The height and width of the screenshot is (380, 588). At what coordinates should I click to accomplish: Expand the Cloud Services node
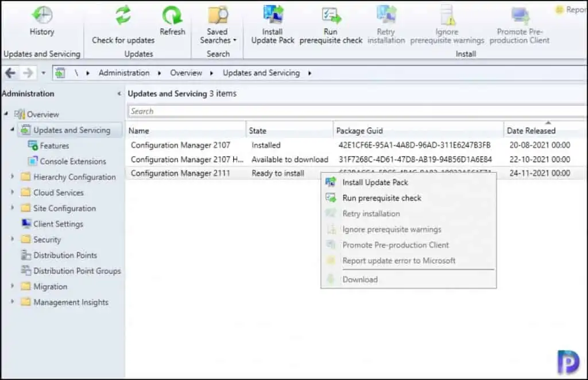pyautogui.click(x=12, y=192)
